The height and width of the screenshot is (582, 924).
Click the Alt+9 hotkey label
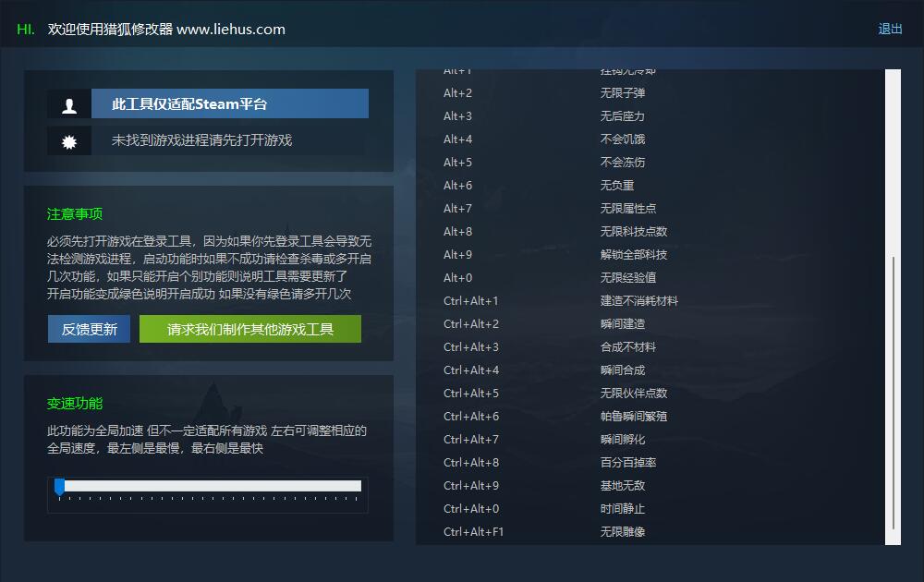(x=458, y=254)
